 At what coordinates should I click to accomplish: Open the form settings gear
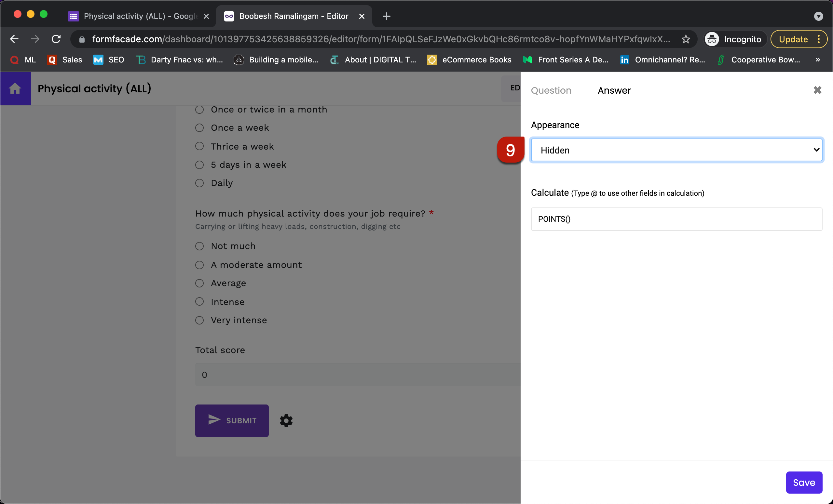coord(286,420)
